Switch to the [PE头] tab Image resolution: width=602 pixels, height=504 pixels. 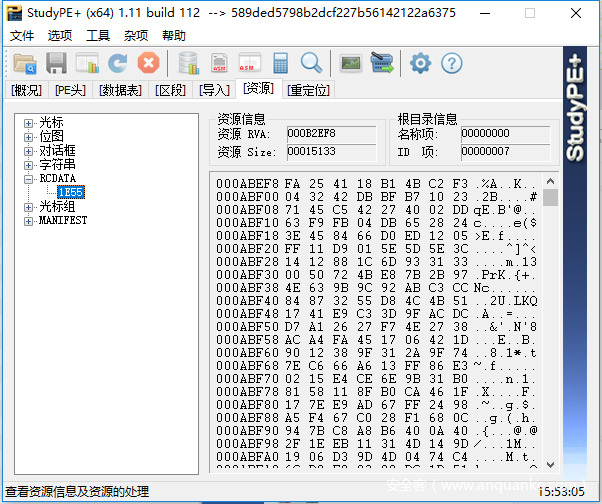point(71,90)
